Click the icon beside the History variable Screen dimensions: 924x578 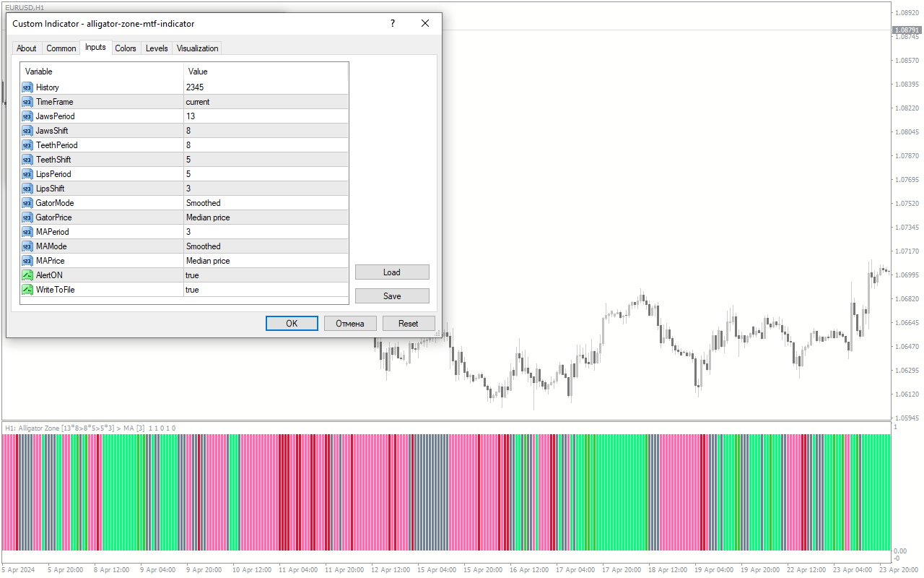(27, 87)
